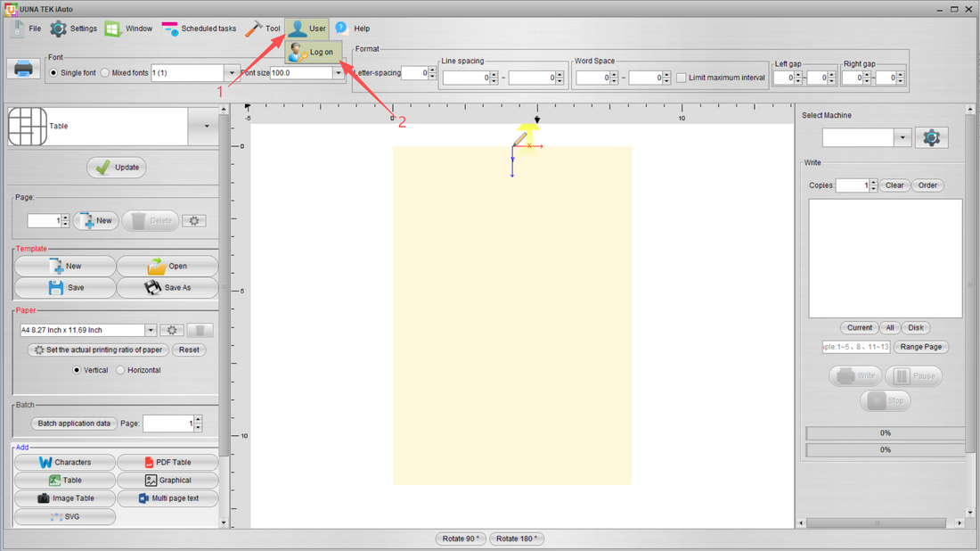980x551 pixels.
Task: Enable the Limit maximum interval checkbox
Action: 682,78
